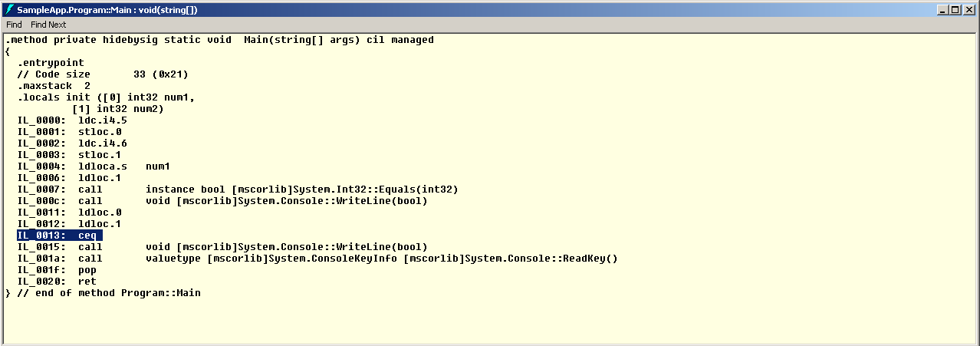Click the IL_001a Console::ReadKey call line
980x346 pixels.
tap(317, 259)
